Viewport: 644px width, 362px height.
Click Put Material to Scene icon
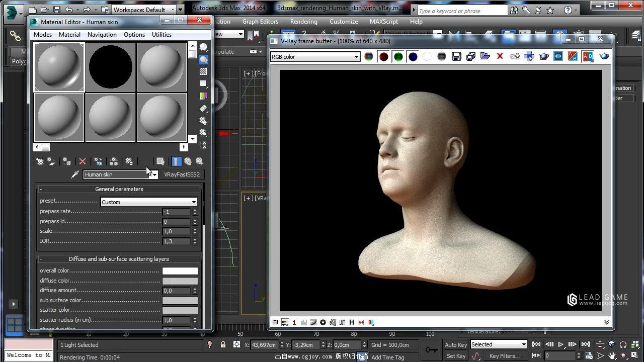(51, 161)
